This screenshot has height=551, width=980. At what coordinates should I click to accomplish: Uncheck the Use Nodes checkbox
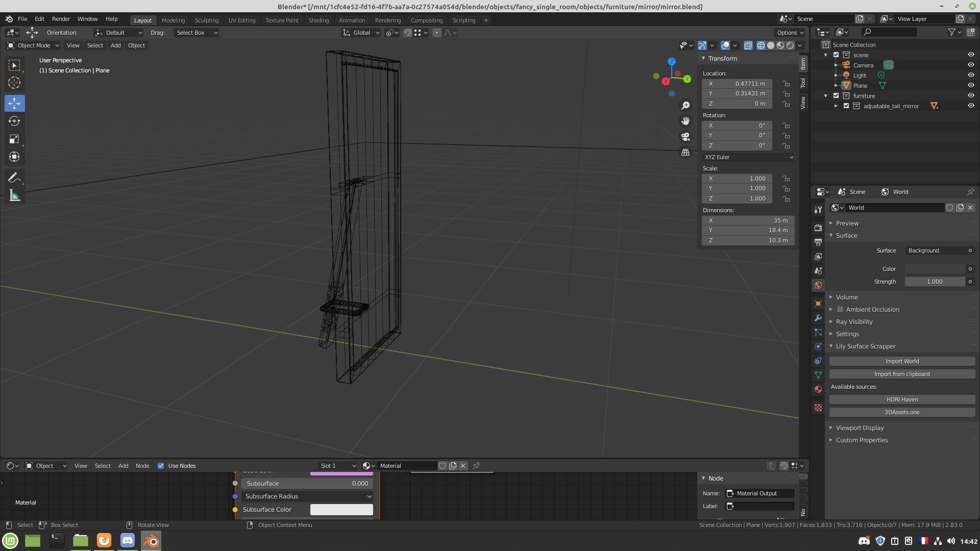point(161,466)
